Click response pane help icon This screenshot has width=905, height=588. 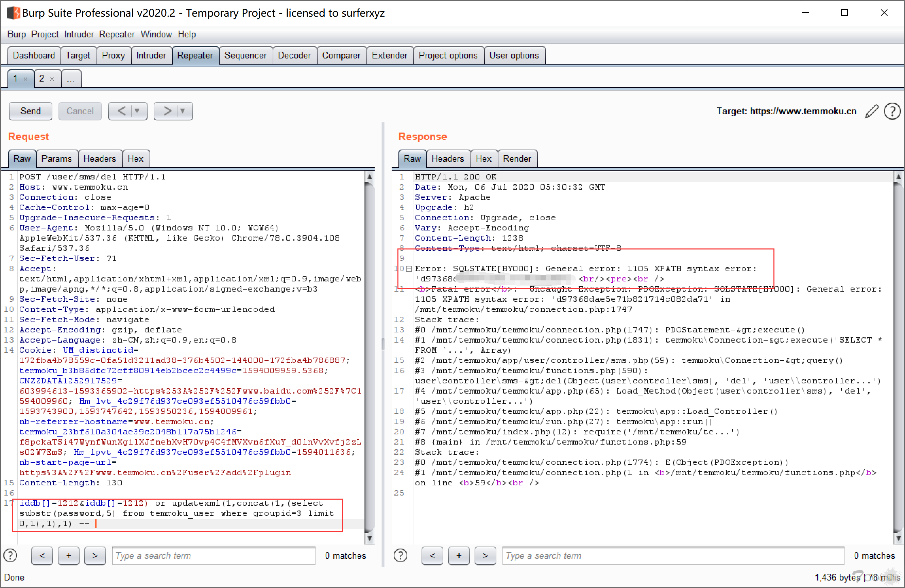400,556
